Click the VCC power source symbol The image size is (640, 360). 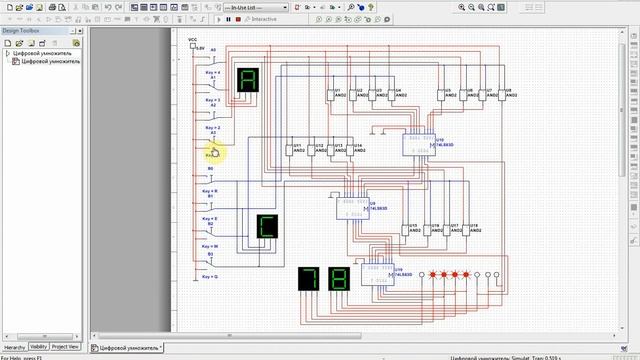click(x=193, y=46)
